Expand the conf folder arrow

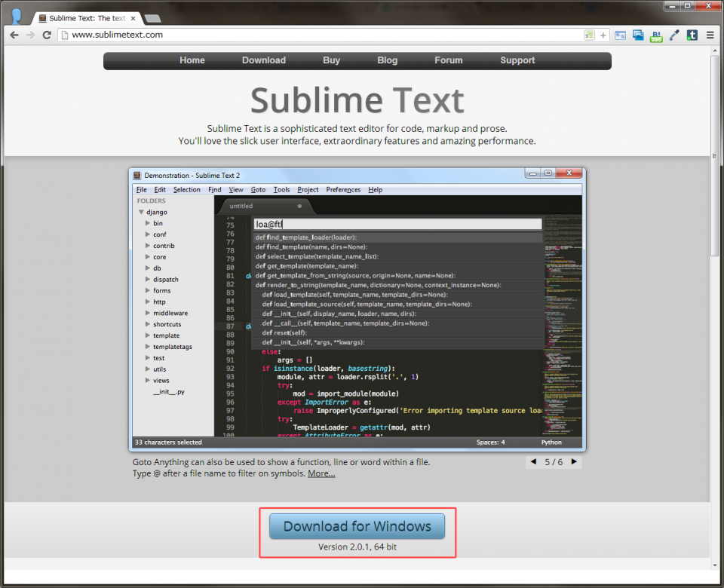pos(148,234)
